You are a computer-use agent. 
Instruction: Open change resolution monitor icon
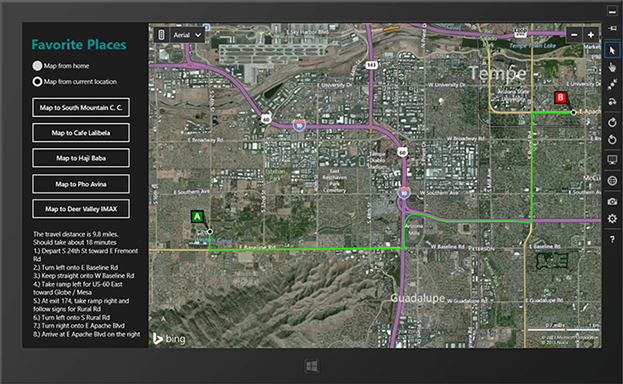coord(612,160)
